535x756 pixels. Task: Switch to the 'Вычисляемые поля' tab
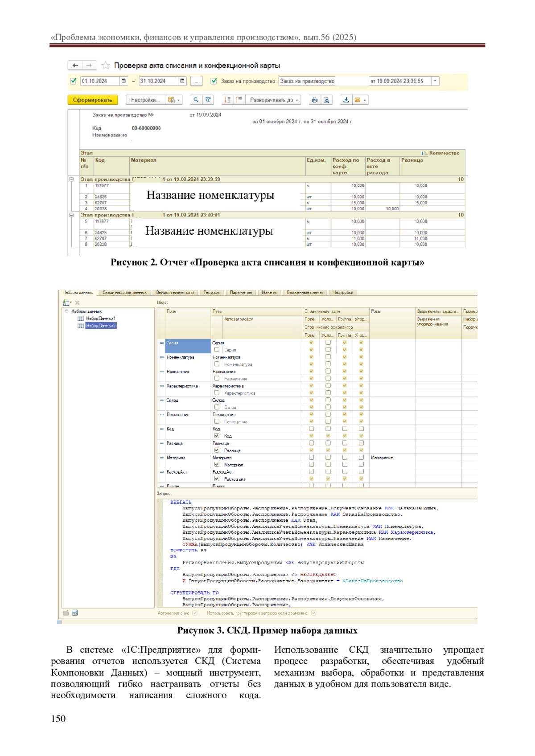click(x=175, y=293)
